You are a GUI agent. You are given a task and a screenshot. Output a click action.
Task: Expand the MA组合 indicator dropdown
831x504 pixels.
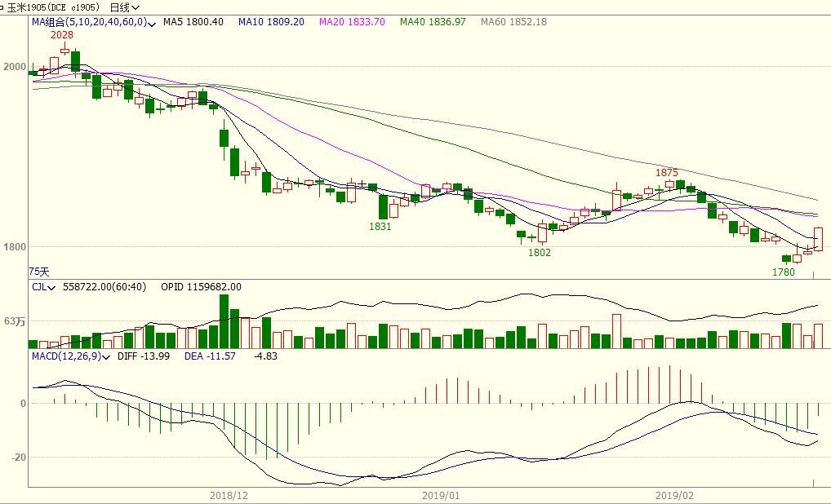153,22
